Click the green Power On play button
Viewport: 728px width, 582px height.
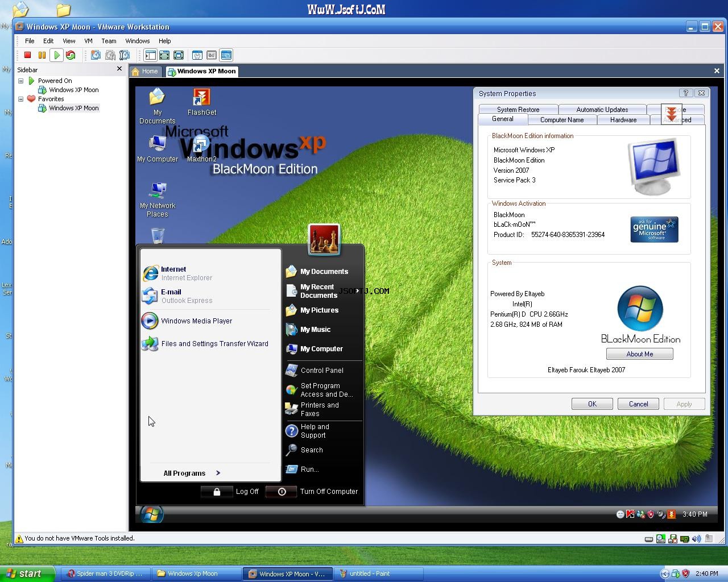(x=56, y=55)
